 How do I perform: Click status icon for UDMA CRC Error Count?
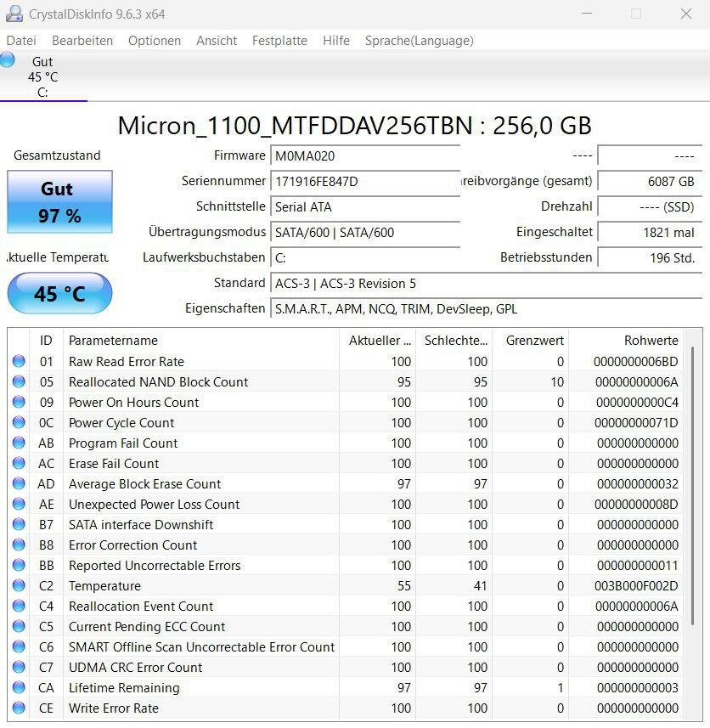point(19,668)
